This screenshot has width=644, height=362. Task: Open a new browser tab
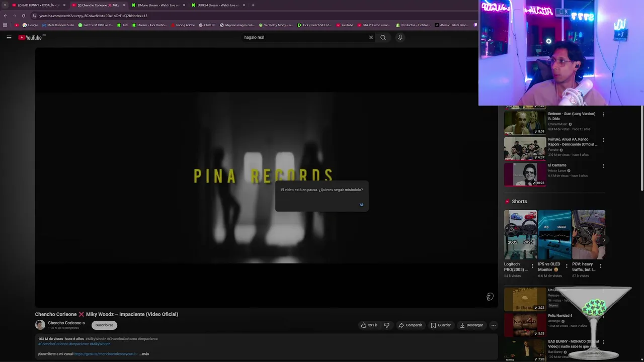253,5
